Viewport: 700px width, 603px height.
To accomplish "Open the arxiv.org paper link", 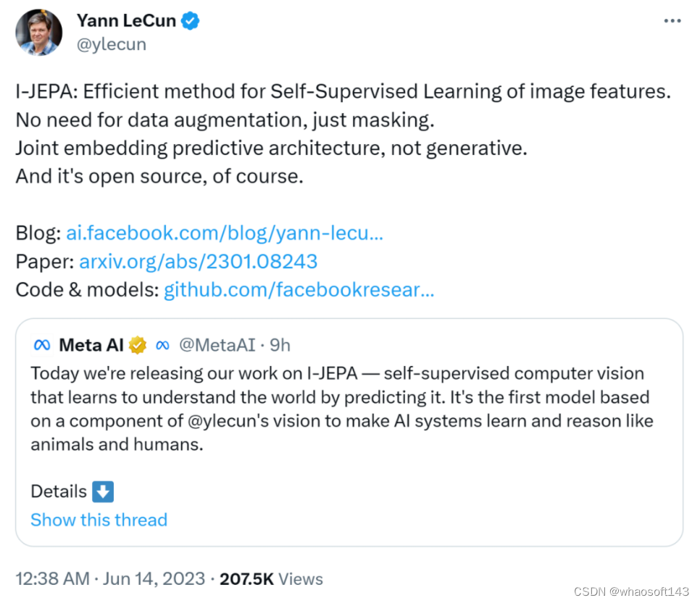I will click(x=199, y=262).
